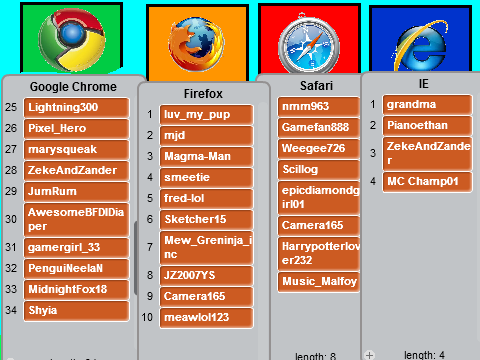
Task: Click epicdiamondgirl01 entry
Action: click(319, 198)
